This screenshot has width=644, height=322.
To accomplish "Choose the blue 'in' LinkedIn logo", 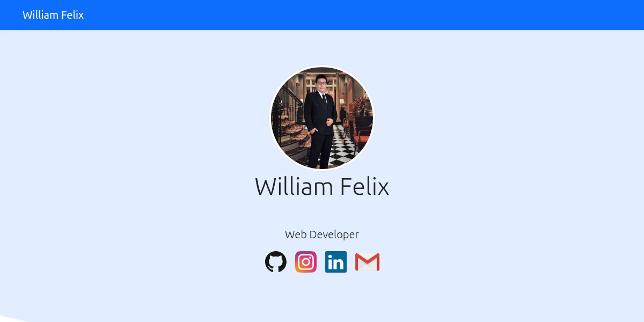I will [336, 262].
